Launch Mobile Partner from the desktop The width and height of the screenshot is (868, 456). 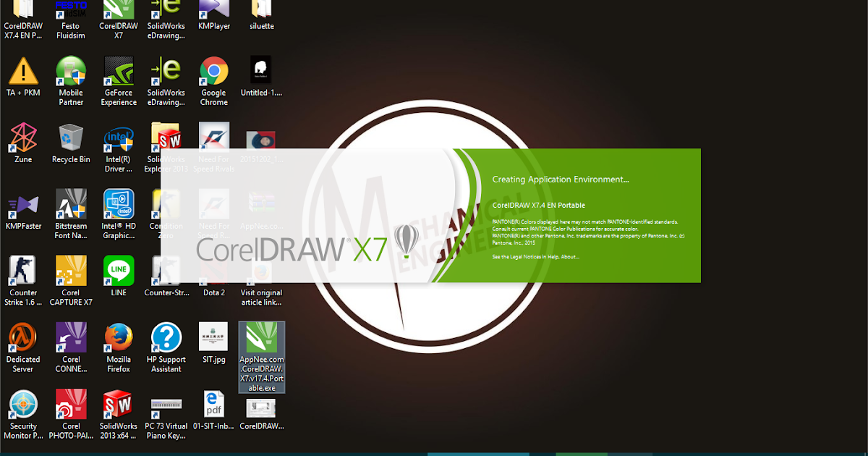[71, 81]
